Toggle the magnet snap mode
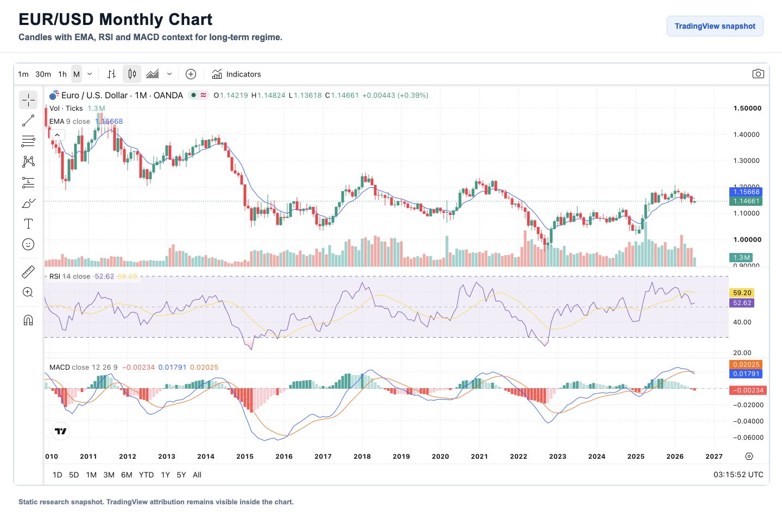The width and height of the screenshot is (782, 532). point(28,320)
